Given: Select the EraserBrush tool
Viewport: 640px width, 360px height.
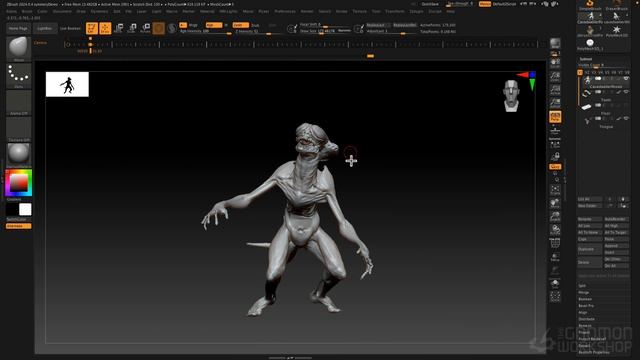Looking at the screenshot, I should coord(616,5).
